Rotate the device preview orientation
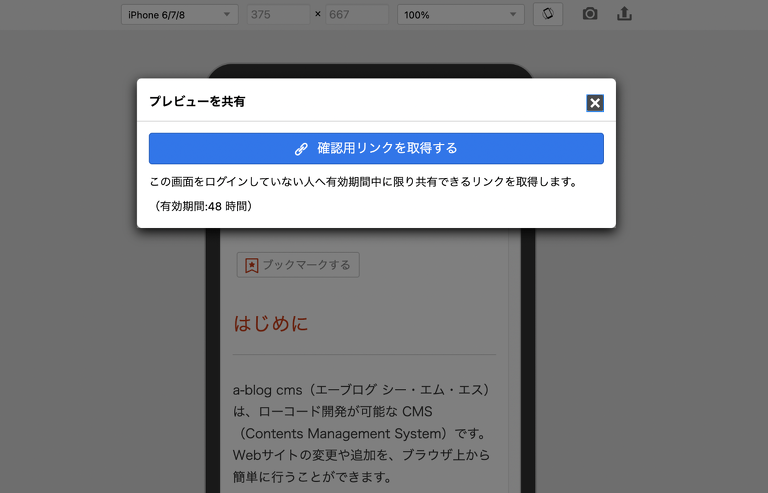This screenshot has height=493, width=768. coord(548,15)
